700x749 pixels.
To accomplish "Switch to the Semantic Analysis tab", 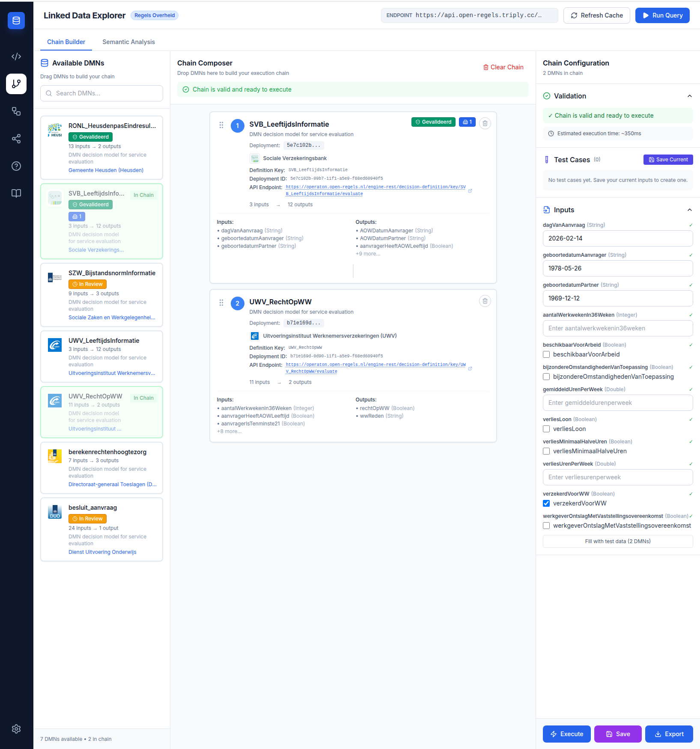I will point(128,42).
